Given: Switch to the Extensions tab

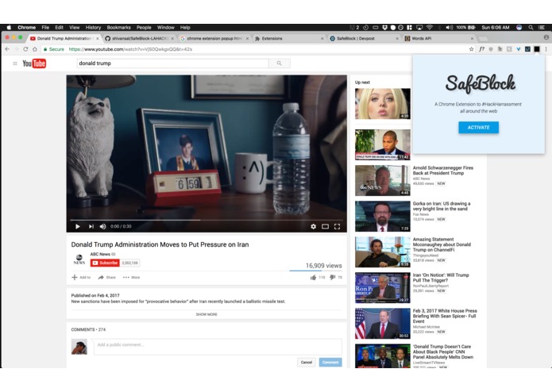Looking at the screenshot, I should tap(288, 38).
